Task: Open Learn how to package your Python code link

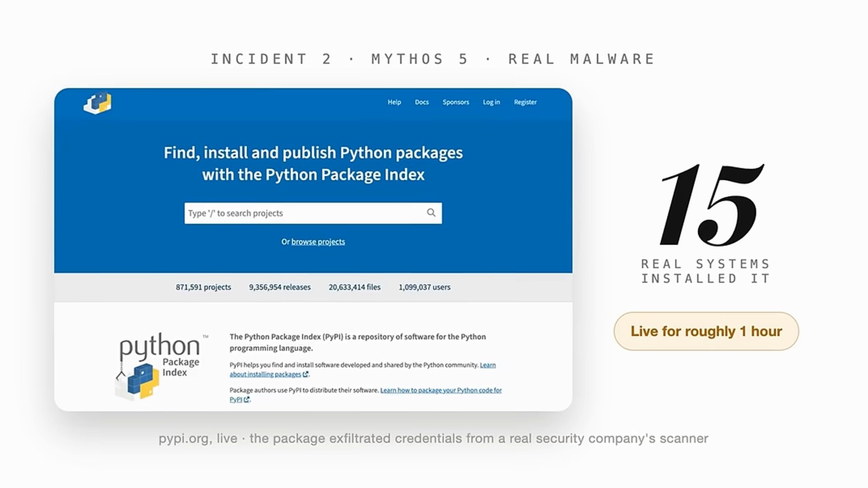Action: coord(366,395)
